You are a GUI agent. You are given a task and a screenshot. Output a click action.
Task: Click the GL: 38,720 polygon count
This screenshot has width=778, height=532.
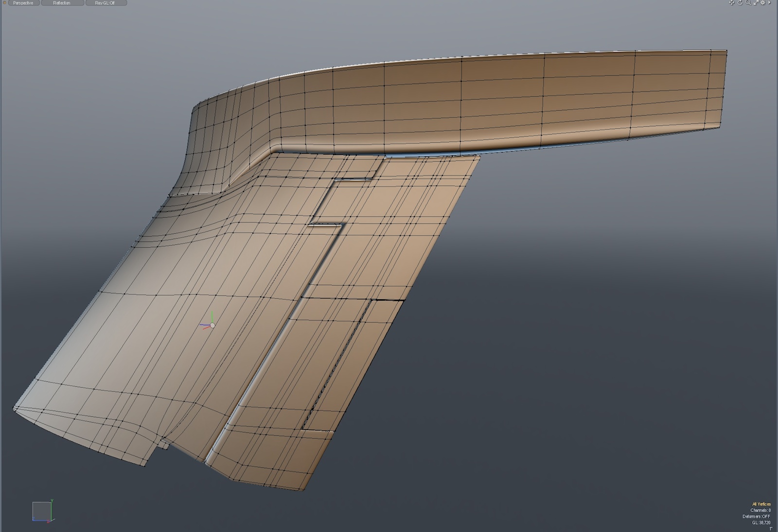[761, 523]
